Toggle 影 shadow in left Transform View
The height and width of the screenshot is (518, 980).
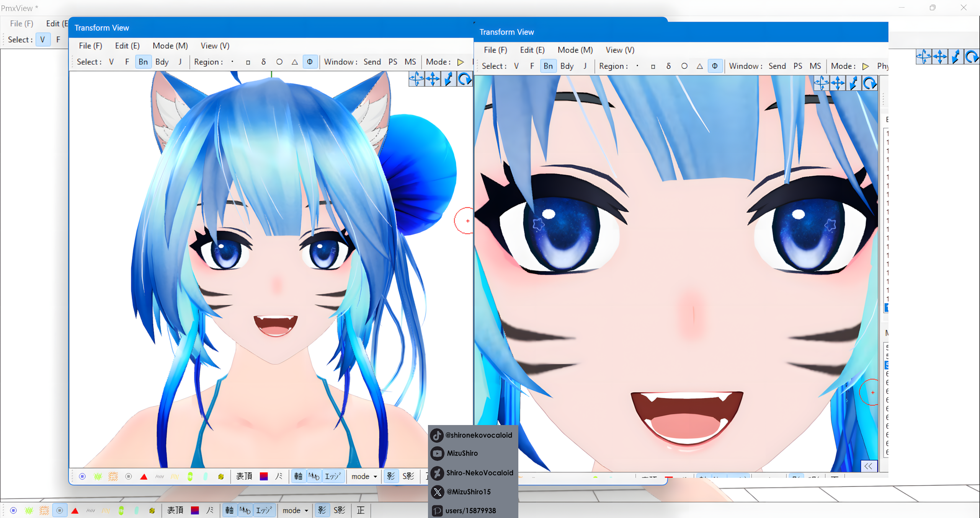point(391,477)
